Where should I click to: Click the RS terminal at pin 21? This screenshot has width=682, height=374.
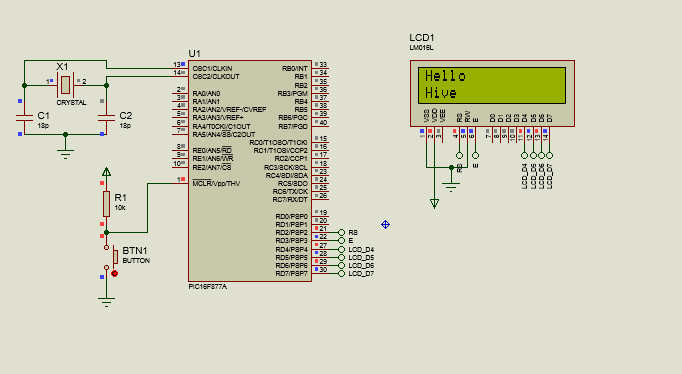pyautogui.click(x=341, y=233)
